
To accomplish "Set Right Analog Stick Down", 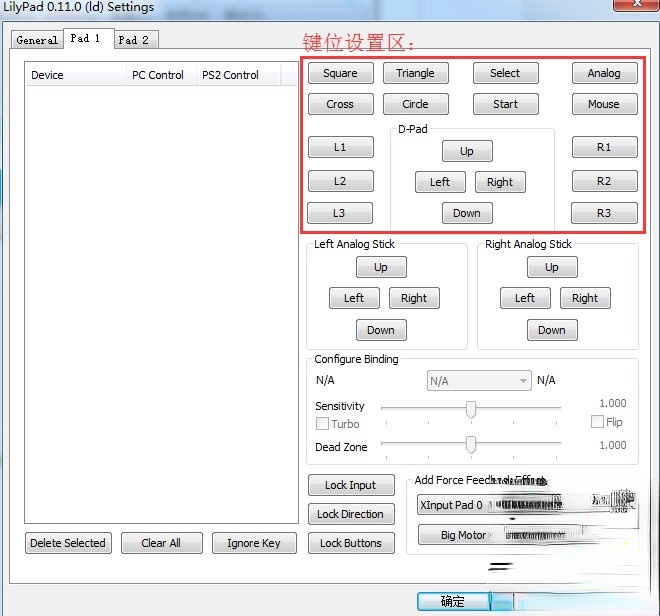I will (x=552, y=330).
